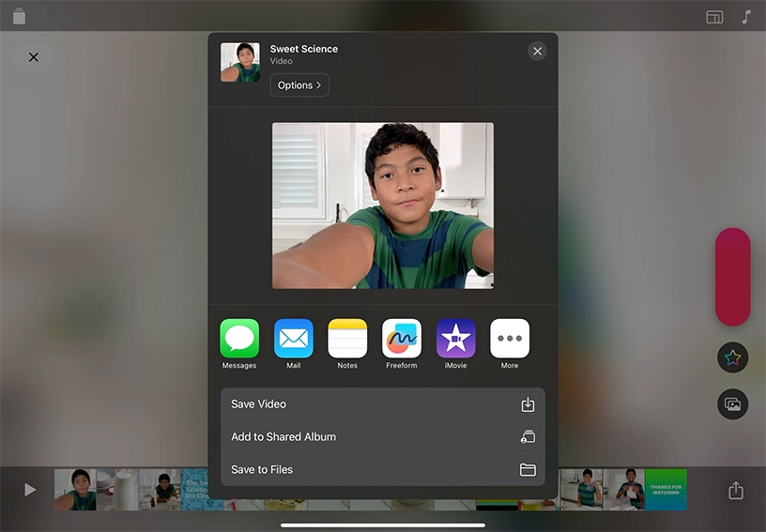Image resolution: width=766 pixels, height=532 pixels.
Task: Open photo library button
Action: [x=732, y=404]
